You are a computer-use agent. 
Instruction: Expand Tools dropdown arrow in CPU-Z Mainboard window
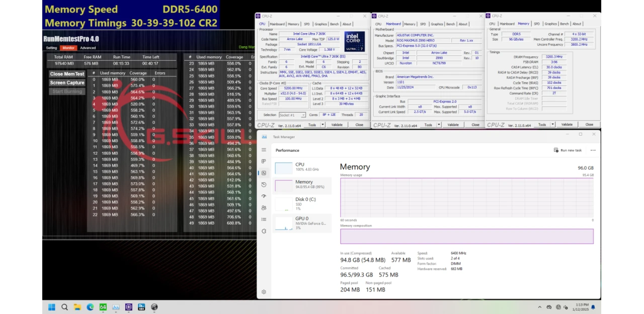pyautogui.click(x=438, y=125)
